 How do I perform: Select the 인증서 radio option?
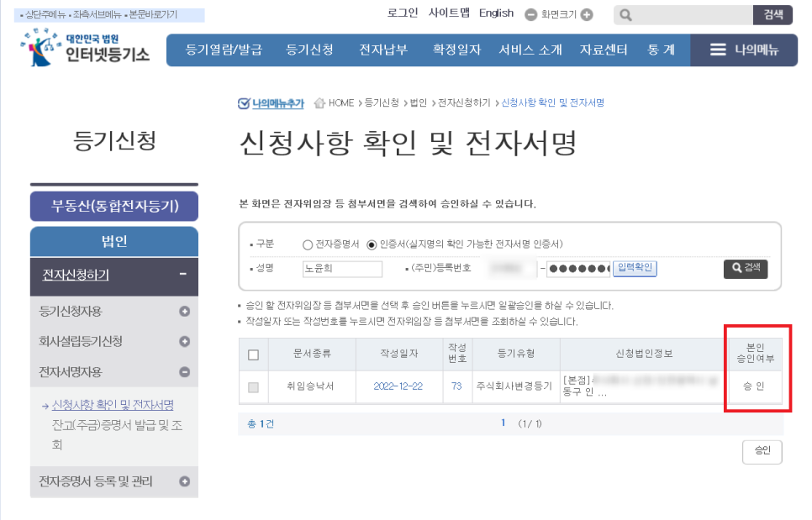[372, 244]
